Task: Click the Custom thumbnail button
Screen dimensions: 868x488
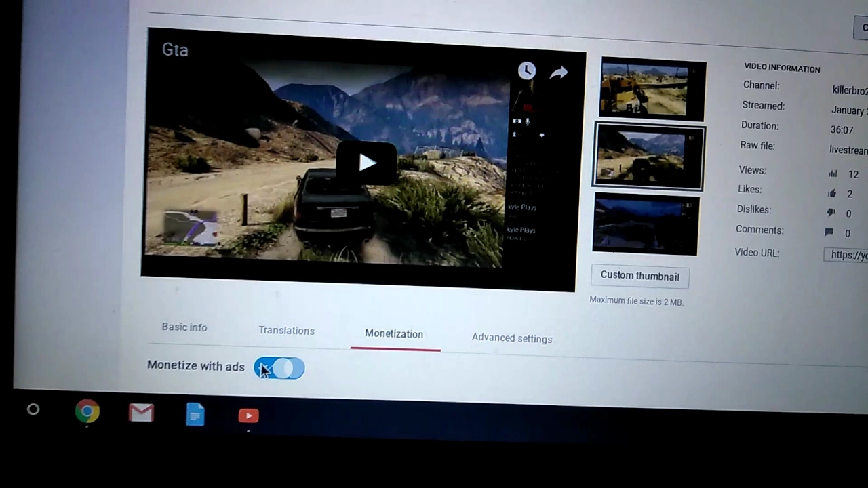Action: pos(639,276)
